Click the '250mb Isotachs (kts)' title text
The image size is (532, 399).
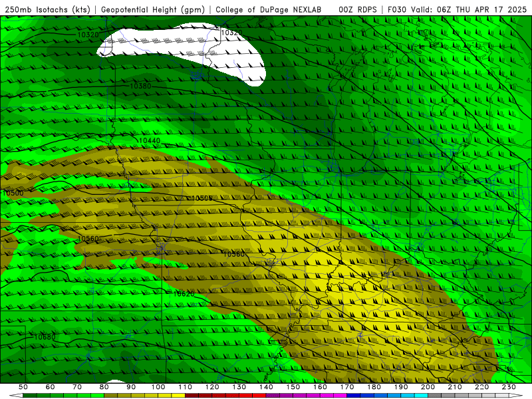(x=47, y=10)
